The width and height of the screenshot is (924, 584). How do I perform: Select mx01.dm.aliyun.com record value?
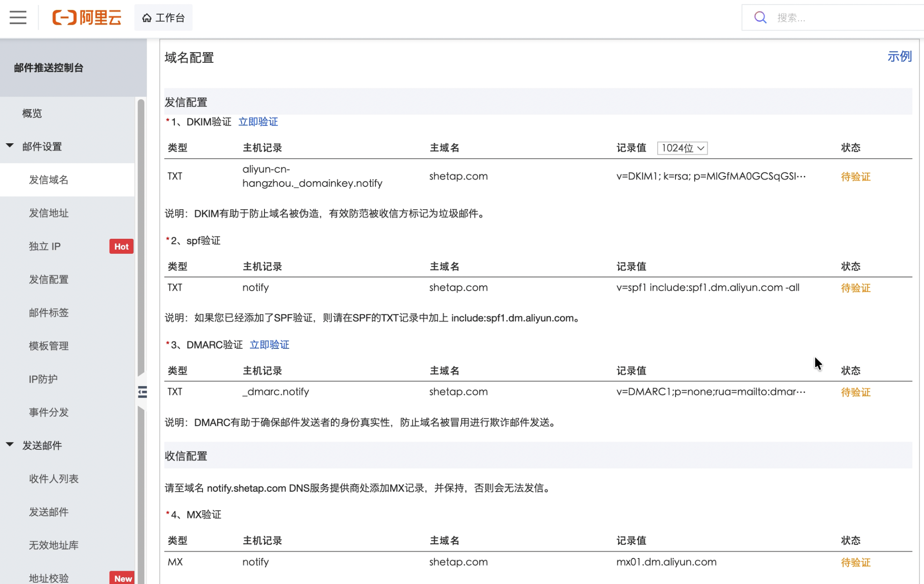coord(666,562)
